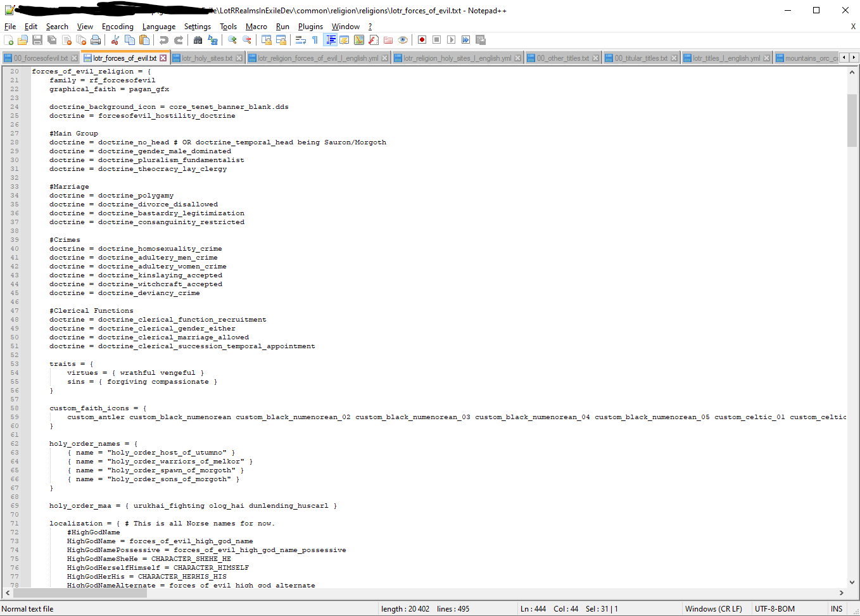Open Find dialog with binoculars icon
Viewport: 860px width, 616px height.
[x=198, y=40]
